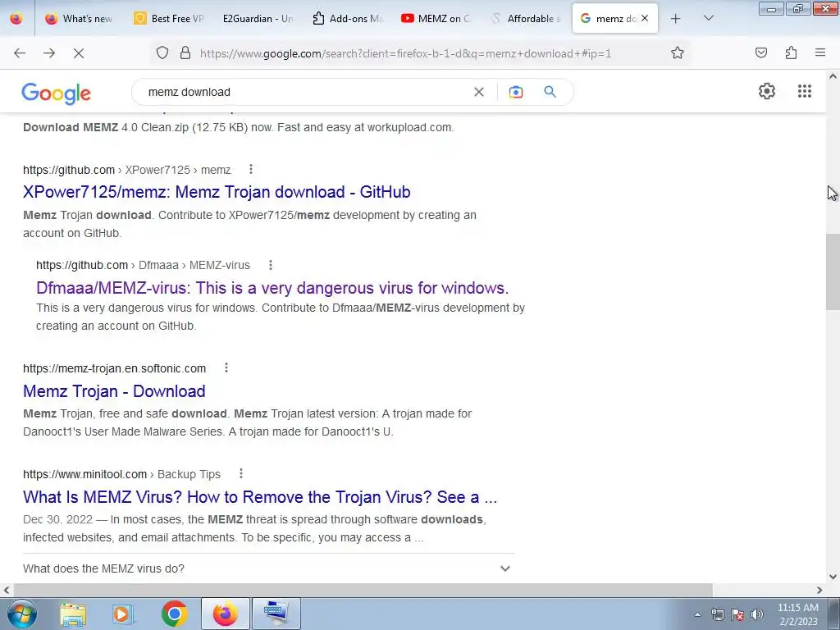Open on-screen keyboard taskbar item
This screenshot has height=630, width=840.
(276, 614)
